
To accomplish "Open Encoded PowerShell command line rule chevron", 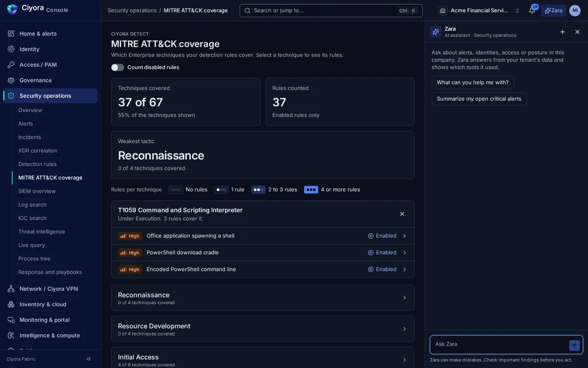I will (404, 269).
